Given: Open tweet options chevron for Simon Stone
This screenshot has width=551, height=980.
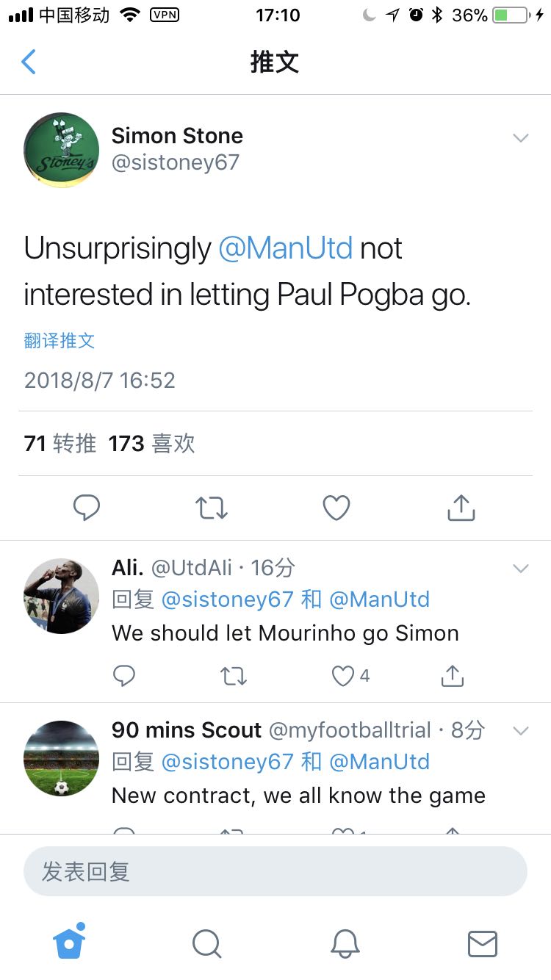Looking at the screenshot, I should tap(521, 137).
